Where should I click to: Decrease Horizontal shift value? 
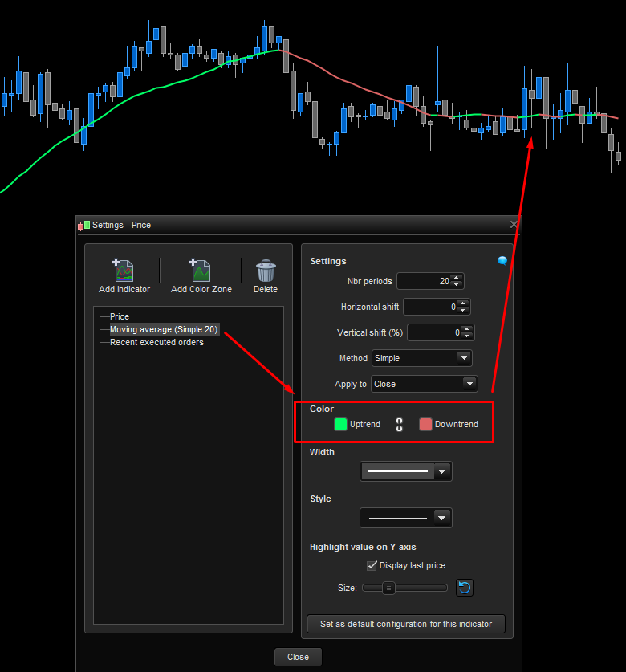coord(463,310)
